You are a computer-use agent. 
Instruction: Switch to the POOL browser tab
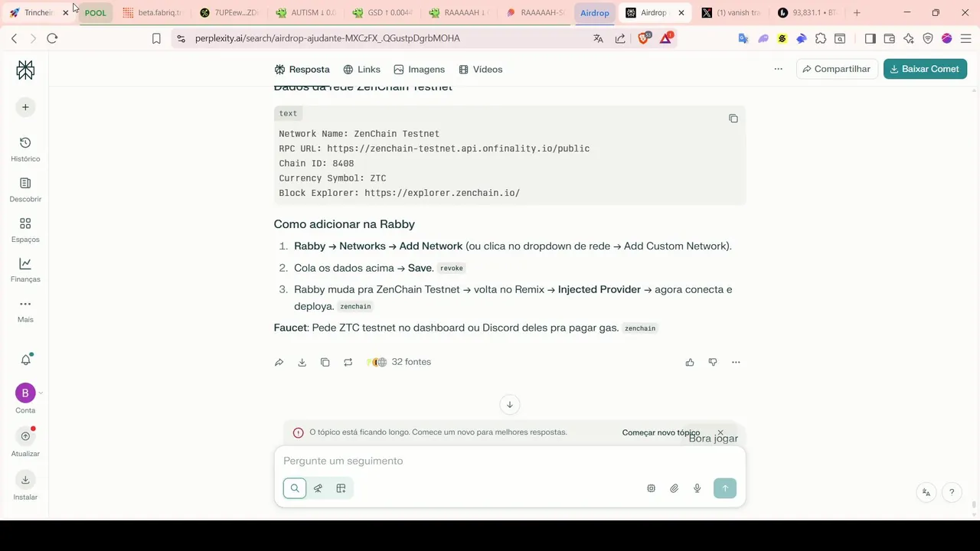(95, 13)
